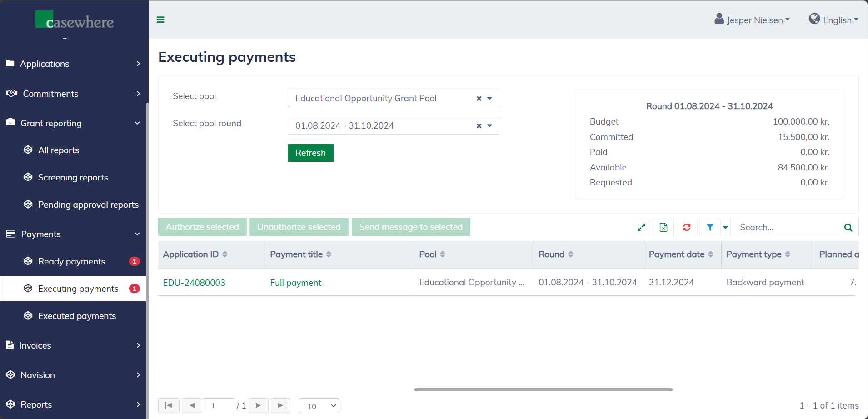Go to Ready payments menu item
Viewport: 868px width, 419px height.
[x=71, y=261]
